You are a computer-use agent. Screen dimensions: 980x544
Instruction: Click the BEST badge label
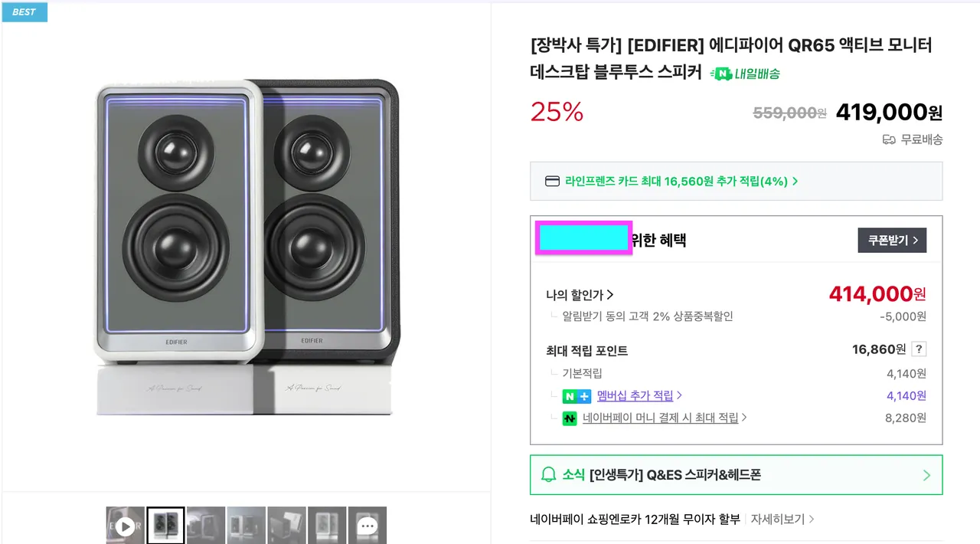pos(24,12)
